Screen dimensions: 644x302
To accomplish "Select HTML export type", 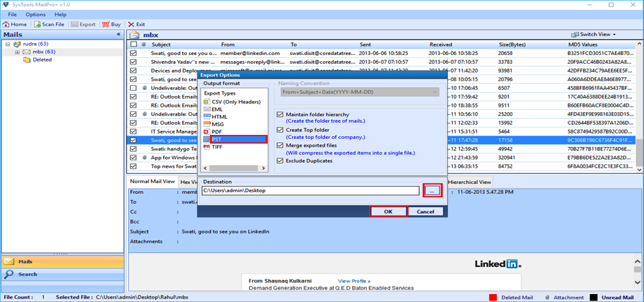I will pyautogui.click(x=215, y=117).
